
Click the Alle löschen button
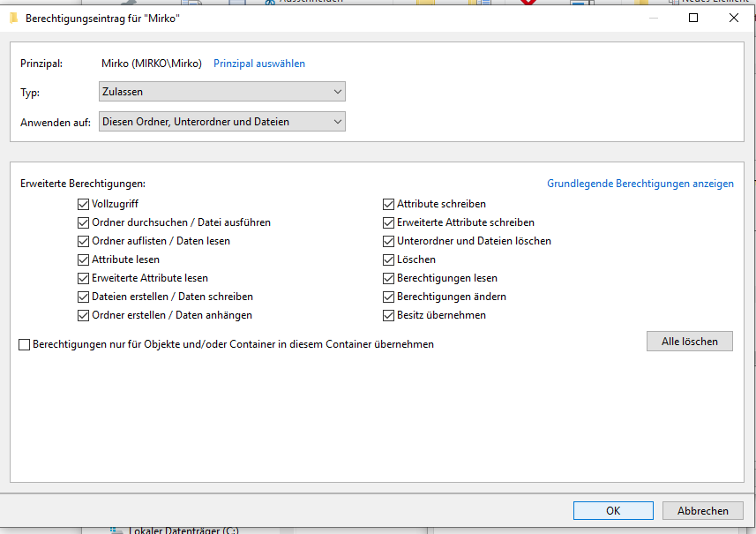click(x=690, y=341)
